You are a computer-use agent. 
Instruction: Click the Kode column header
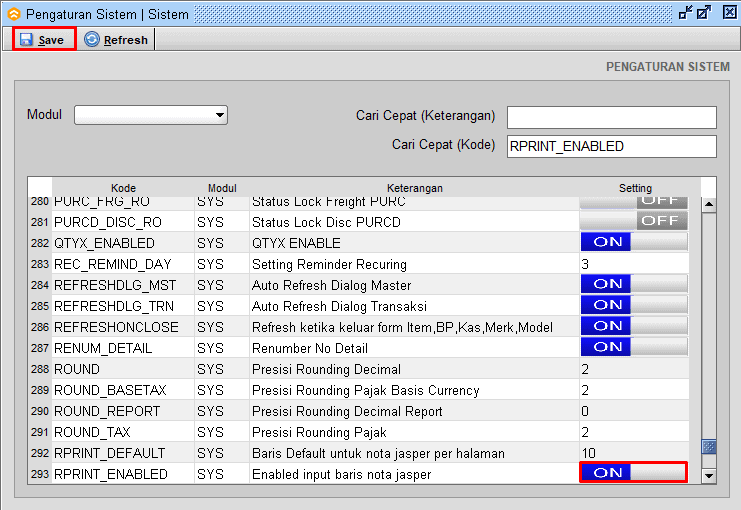(123, 188)
